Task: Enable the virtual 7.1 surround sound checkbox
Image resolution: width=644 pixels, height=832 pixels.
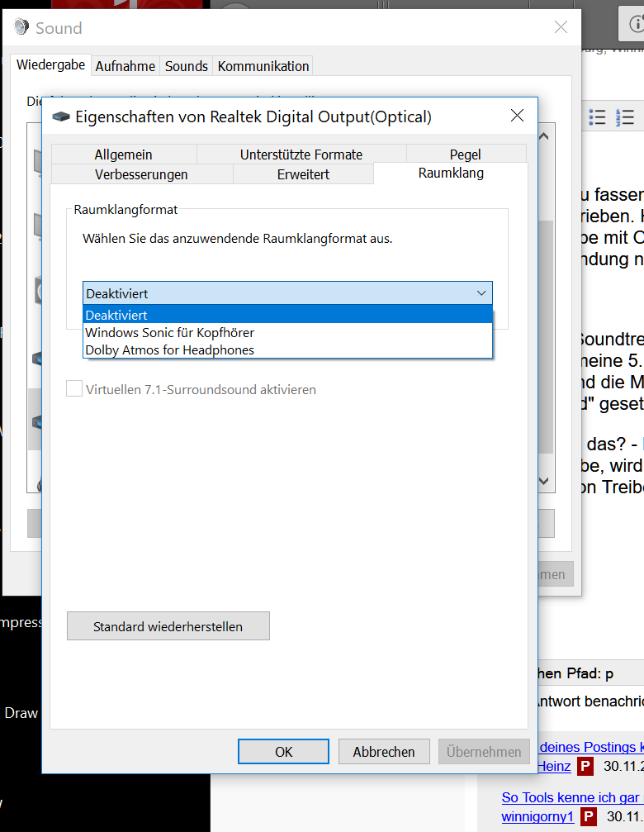Action: click(x=75, y=389)
